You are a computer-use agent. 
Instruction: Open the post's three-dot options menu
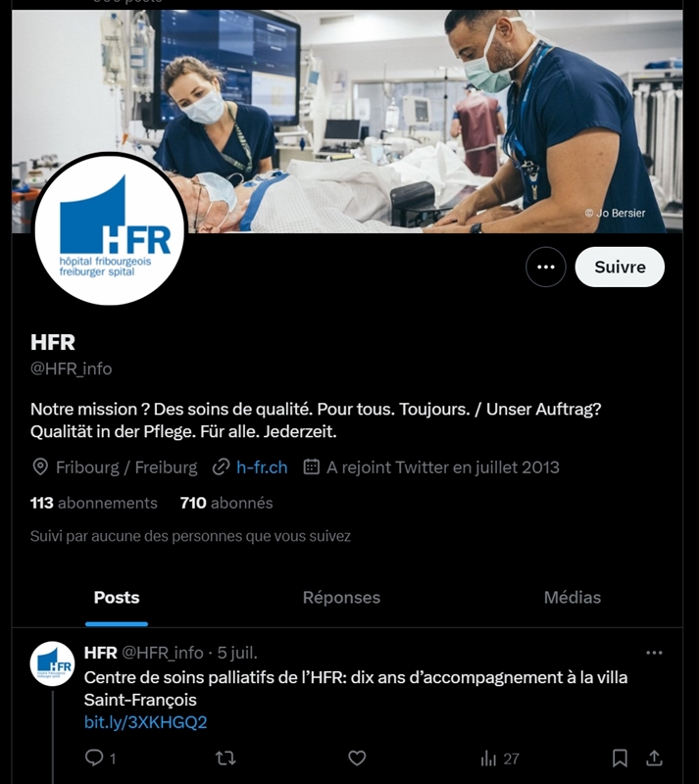(654, 653)
